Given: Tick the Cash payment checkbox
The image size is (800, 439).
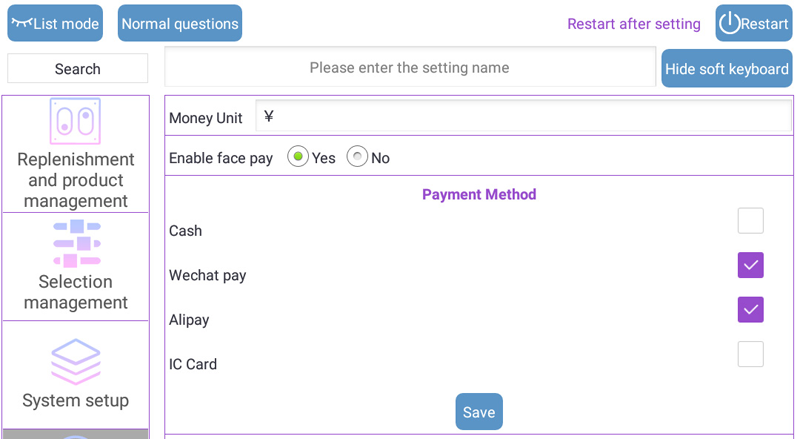Looking at the screenshot, I should tap(751, 221).
